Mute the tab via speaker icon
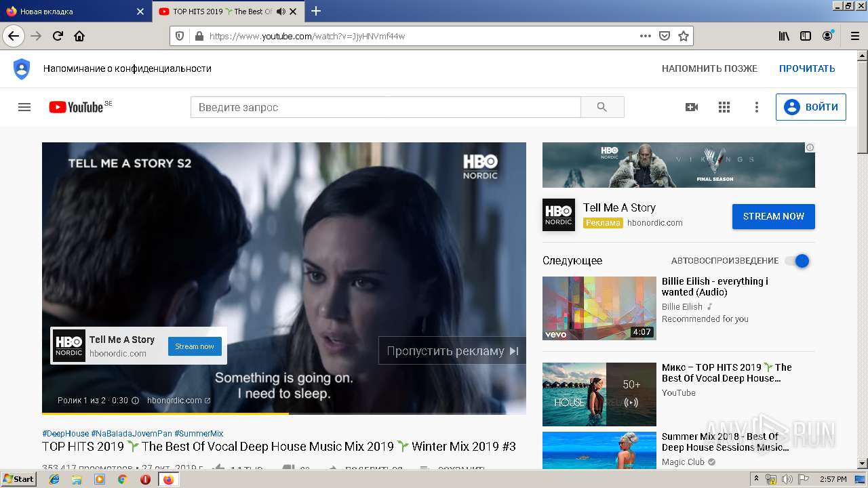 pos(281,12)
